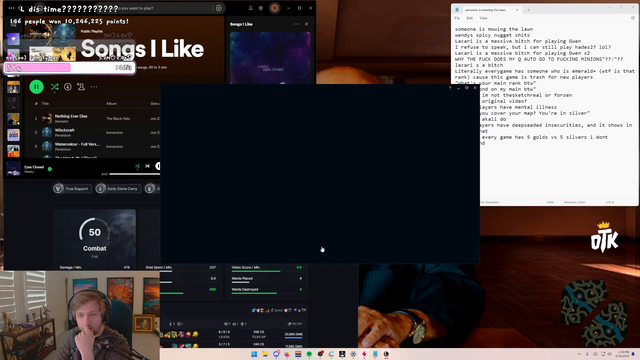Open Spotify's three-dot menu at top left

click(x=11, y=8)
